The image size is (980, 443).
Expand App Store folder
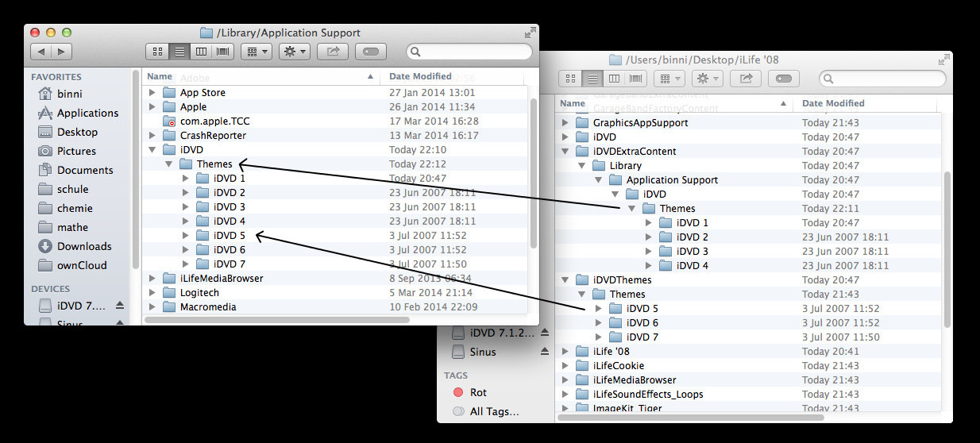point(152,93)
